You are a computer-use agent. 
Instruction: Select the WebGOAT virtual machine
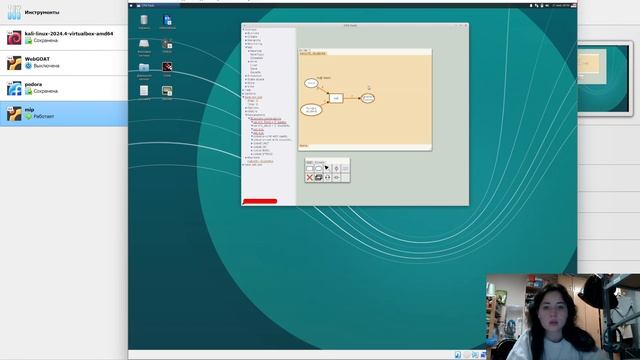point(64,62)
